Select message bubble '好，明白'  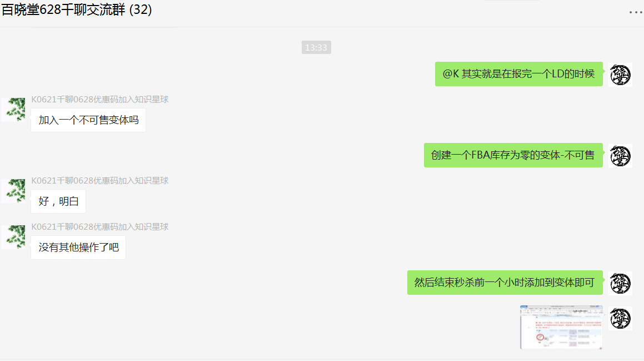(58, 201)
